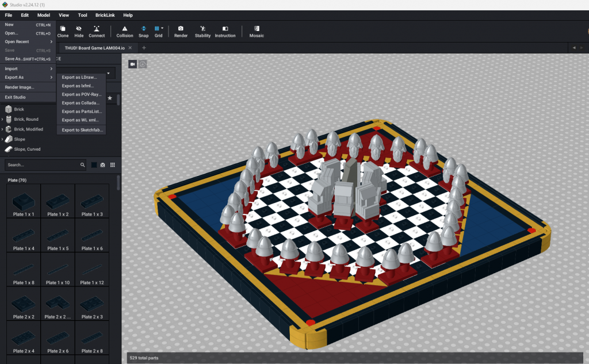Toggle the Snap option
Image resolution: width=589 pixels, height=364 pixels.
[x=143, y=29]
